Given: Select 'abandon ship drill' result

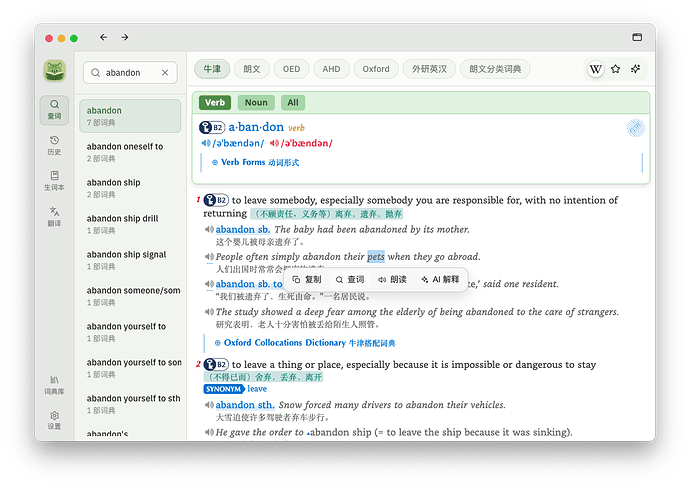Looking at the screenshot, I should click(130, 224).
